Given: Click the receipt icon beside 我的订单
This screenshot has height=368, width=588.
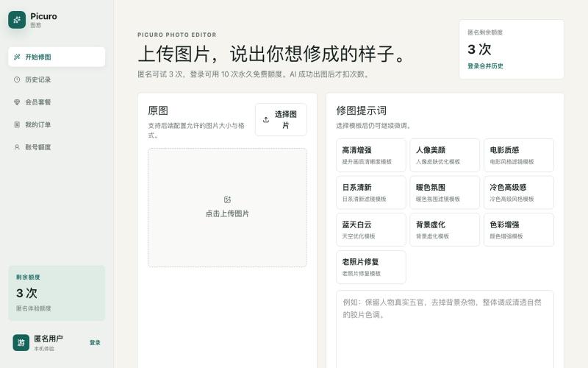Looking at the screenshot, I should (17, 124).
